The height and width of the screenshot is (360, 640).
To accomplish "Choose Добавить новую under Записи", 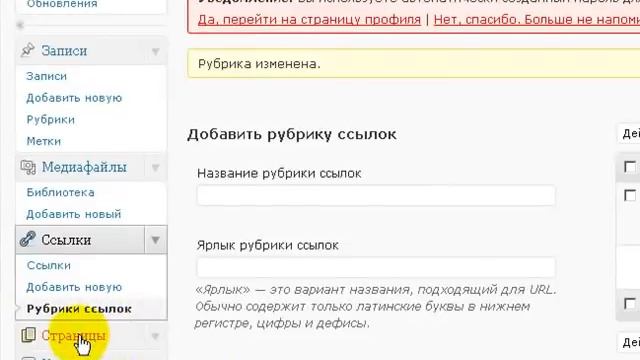I will 74,98.
